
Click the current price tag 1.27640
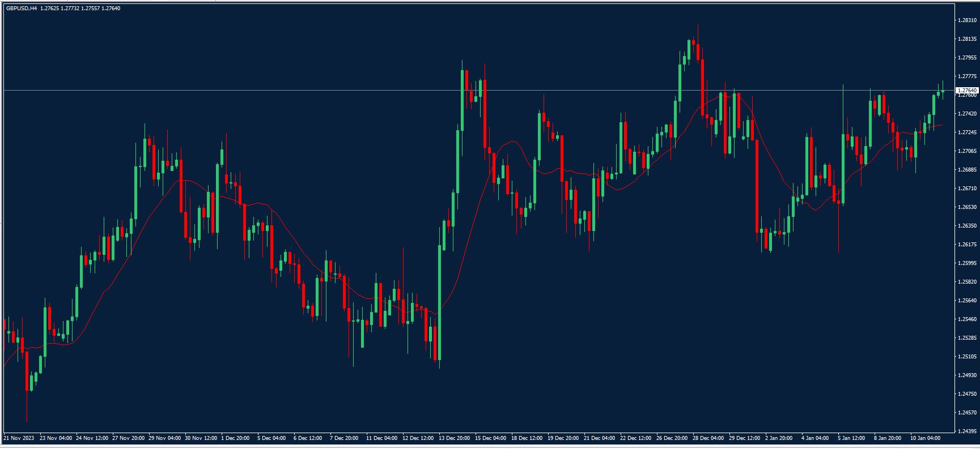pos(967,90)
